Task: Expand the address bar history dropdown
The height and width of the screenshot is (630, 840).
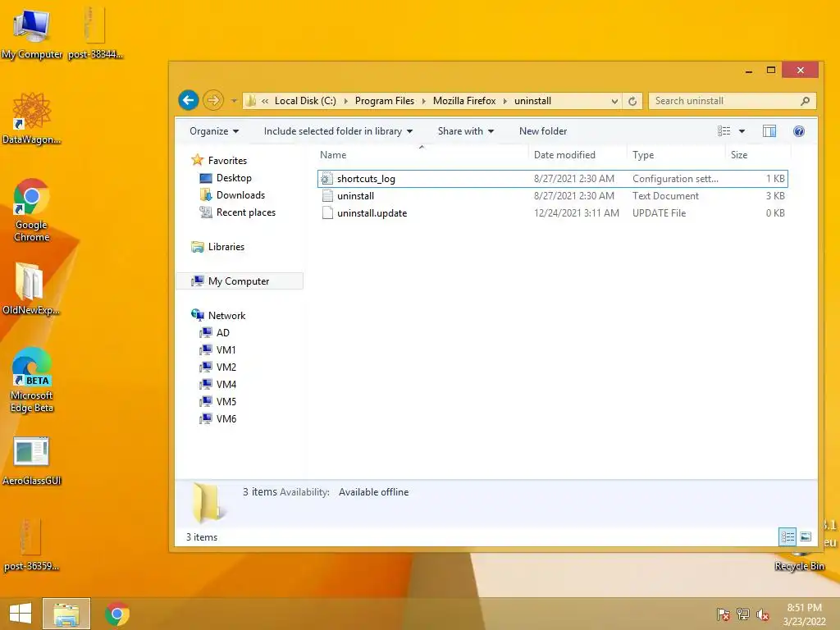Action: click(614, 101)
